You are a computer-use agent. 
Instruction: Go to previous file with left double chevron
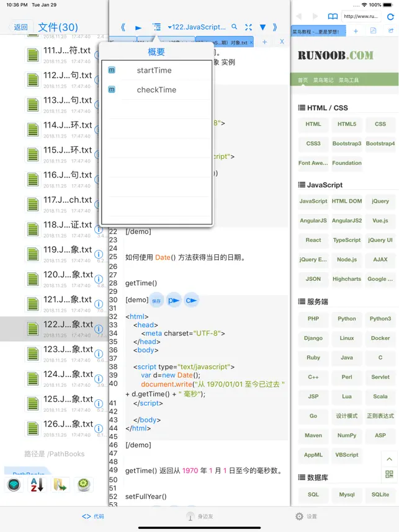[x=123, y=27]
